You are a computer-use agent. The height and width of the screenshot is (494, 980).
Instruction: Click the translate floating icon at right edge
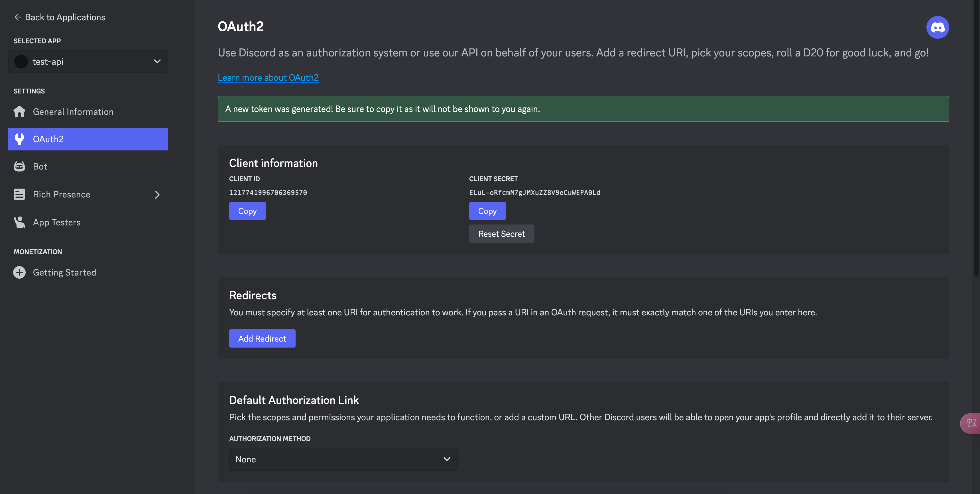click(971, 423)
